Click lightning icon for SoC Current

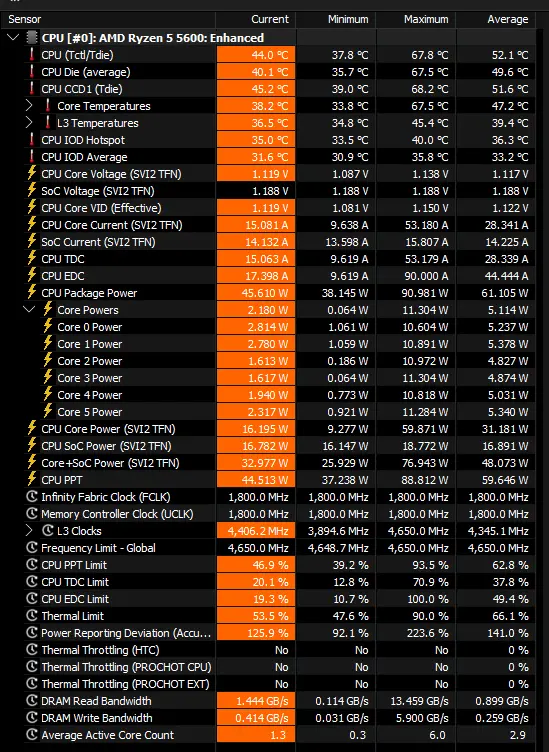(x=32, y=241)
